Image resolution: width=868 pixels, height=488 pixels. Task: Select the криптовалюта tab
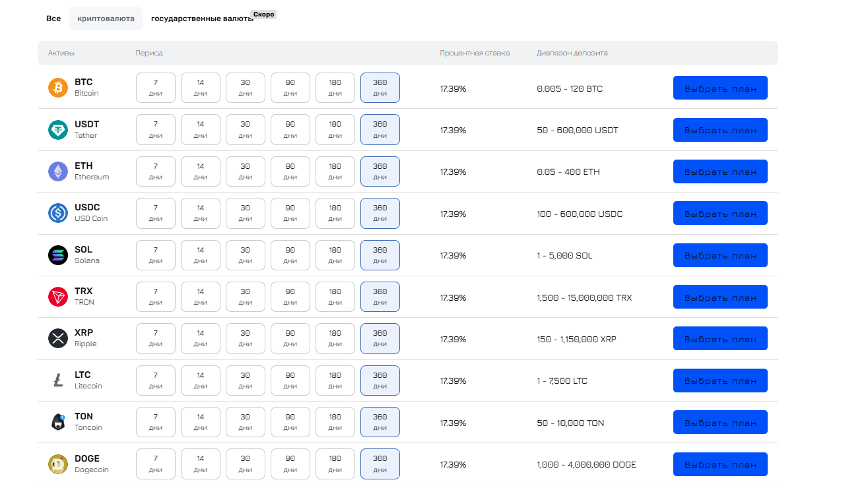[106, 18]
